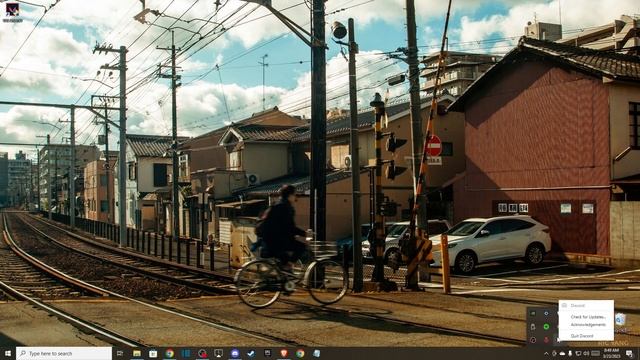Open the Action Center notifications icon

click(629, 353)
